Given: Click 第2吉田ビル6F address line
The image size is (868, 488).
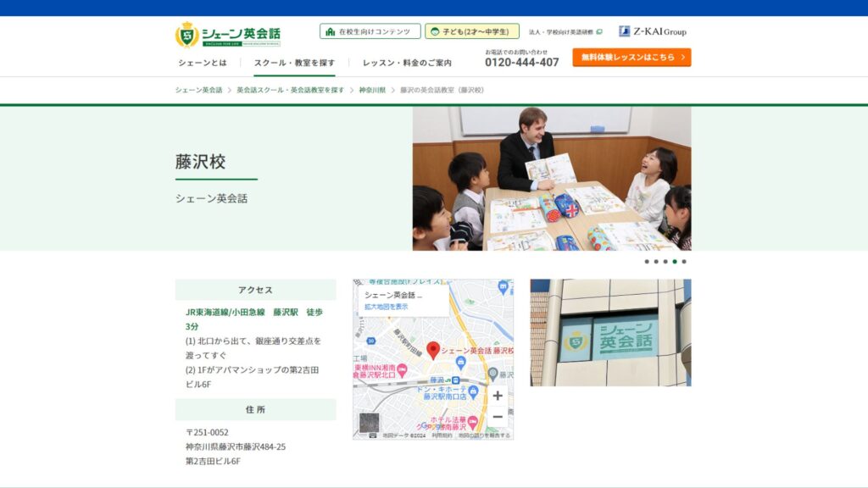Looking at the screenshot, I should (x=213, y=461).
